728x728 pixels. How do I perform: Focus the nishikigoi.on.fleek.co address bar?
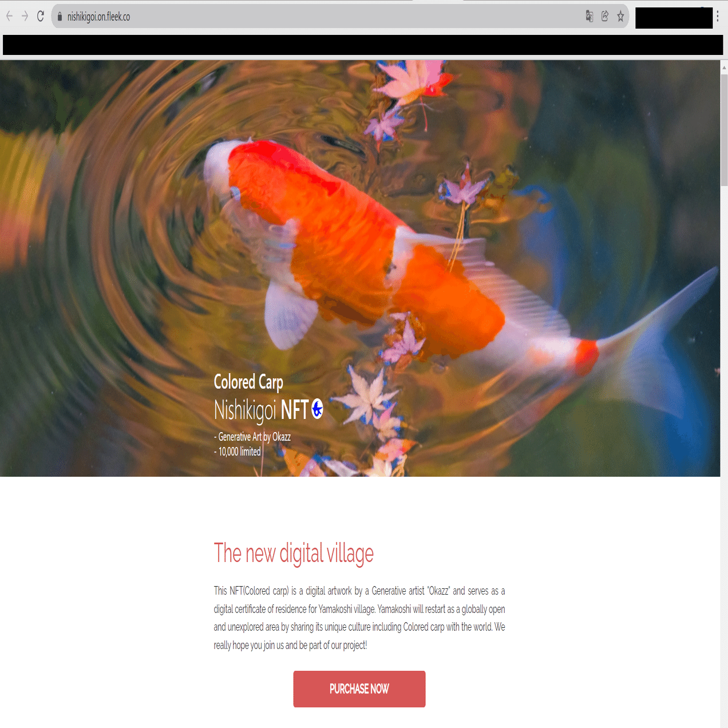pyautogui.click(x=321, y=17)
